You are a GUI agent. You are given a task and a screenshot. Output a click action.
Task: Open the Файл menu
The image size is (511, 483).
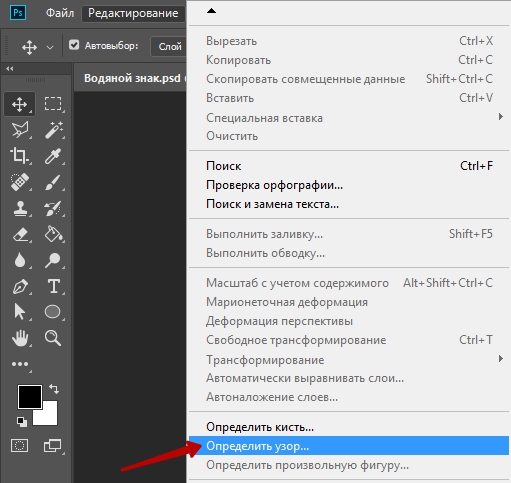coord(60,13)
